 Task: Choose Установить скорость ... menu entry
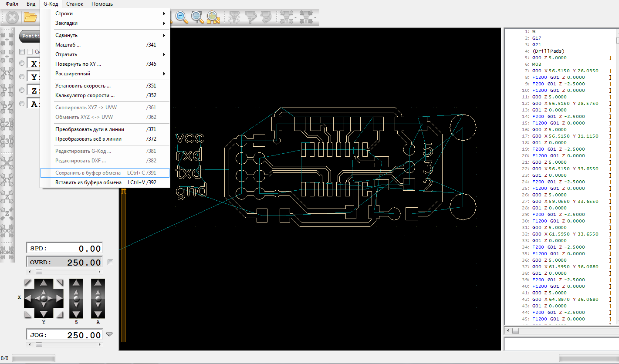click(105, 86)
